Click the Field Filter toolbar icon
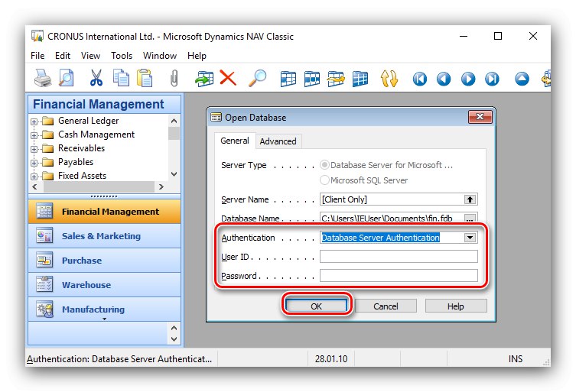The height and width of the screenshot is (392, 576). (288, 79)
